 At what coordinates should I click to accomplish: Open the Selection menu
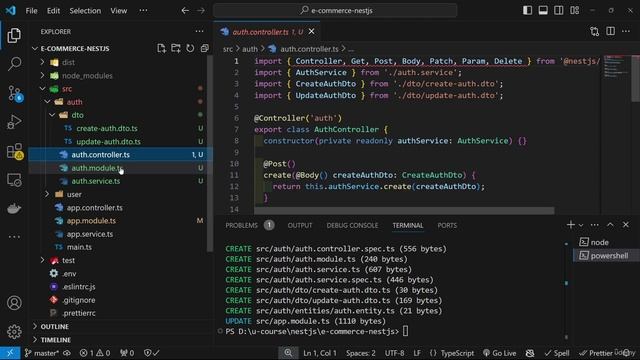pos(85,11)
